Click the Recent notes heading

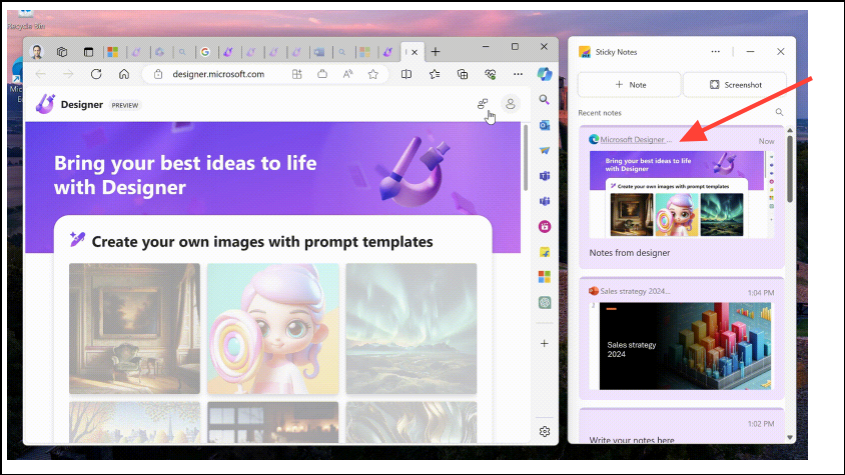(600, 113)
